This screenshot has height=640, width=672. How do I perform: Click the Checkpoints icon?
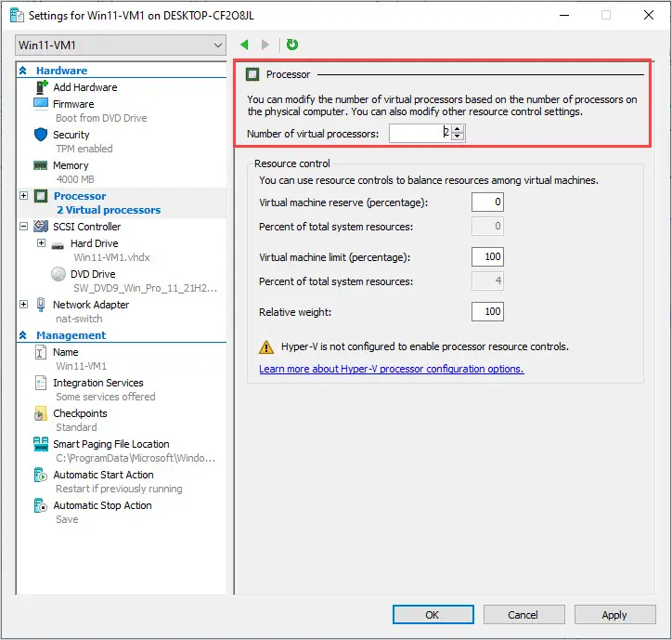tap(40, 413)
